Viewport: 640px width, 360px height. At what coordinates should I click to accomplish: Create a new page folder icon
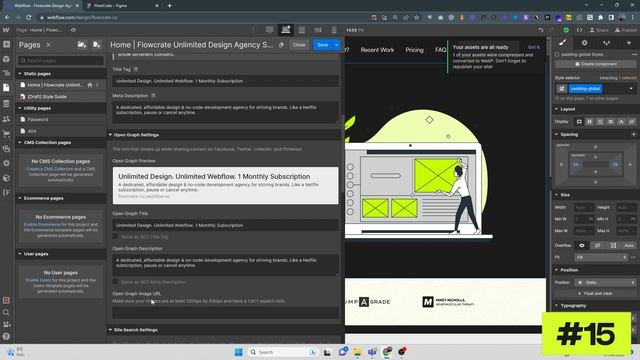[x=82, y=44]
